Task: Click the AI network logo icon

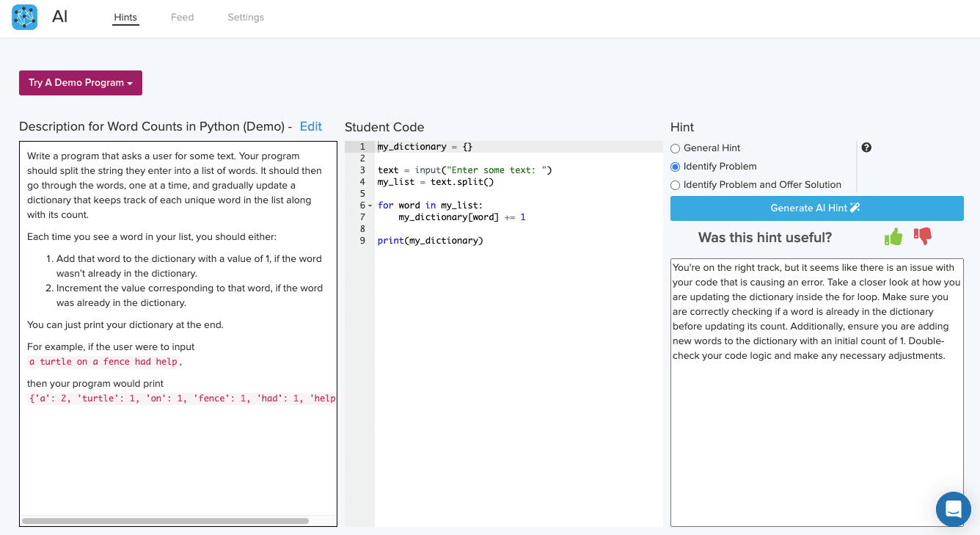Action: click(24, 17)
